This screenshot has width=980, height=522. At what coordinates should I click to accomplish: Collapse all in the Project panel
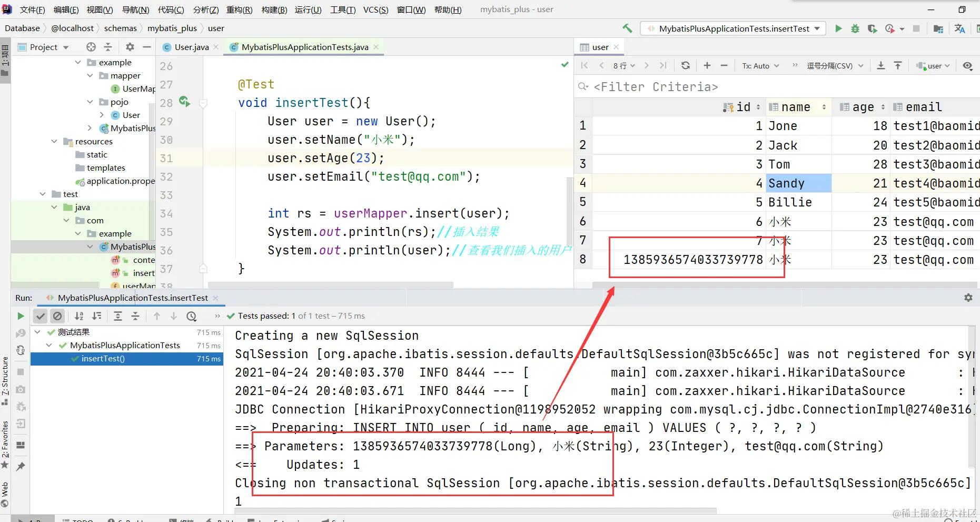[108, 47]
